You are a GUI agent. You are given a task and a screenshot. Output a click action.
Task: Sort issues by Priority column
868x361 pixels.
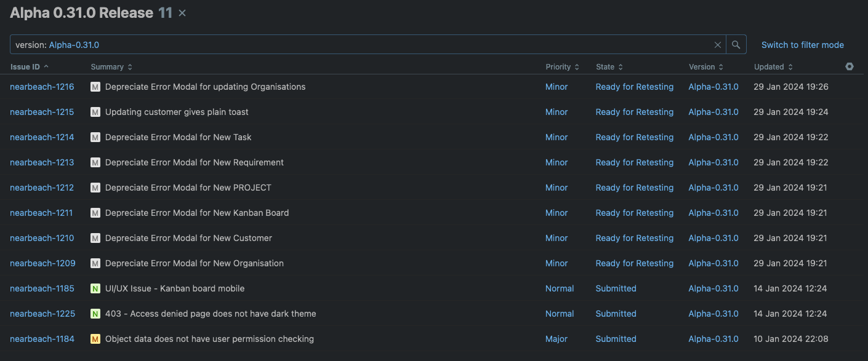click(562, 66)
